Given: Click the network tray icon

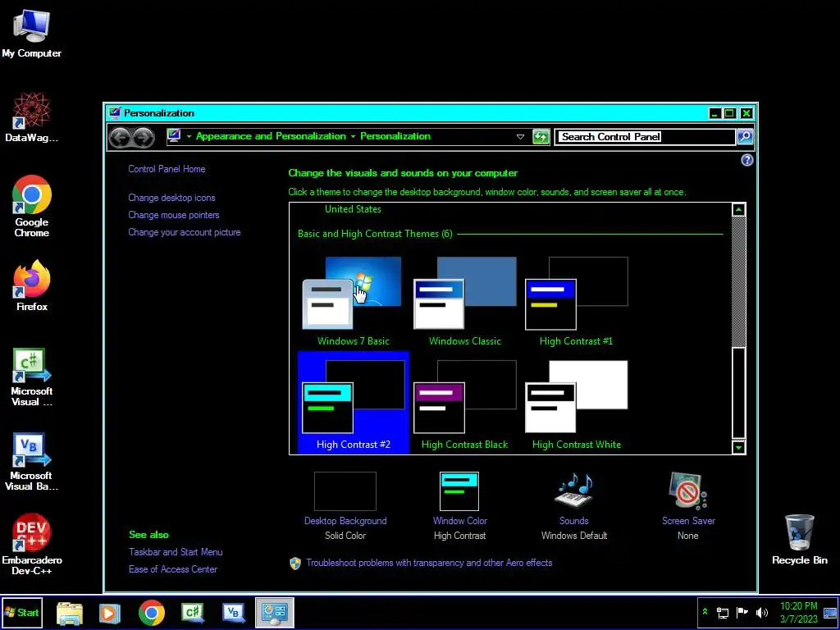Looking at the screenshot, I should point(723,612).
